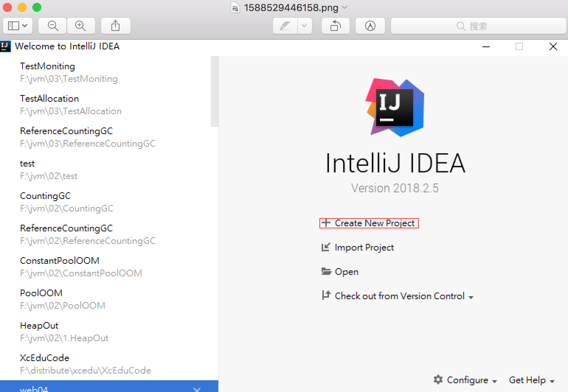Remove web04 from the recent list
Image resolution: width=568 pixels, height=392 pixels.
(x=197, y=389)
